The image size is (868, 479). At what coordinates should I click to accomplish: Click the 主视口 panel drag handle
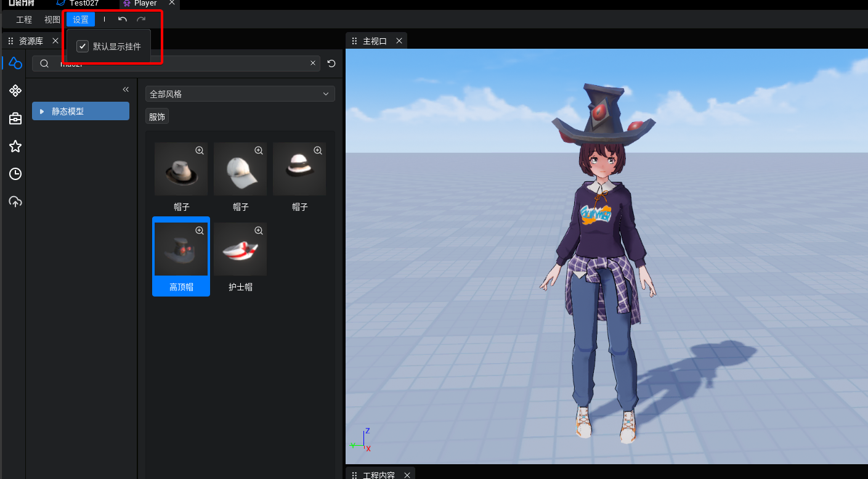click(x=354, y=41)
